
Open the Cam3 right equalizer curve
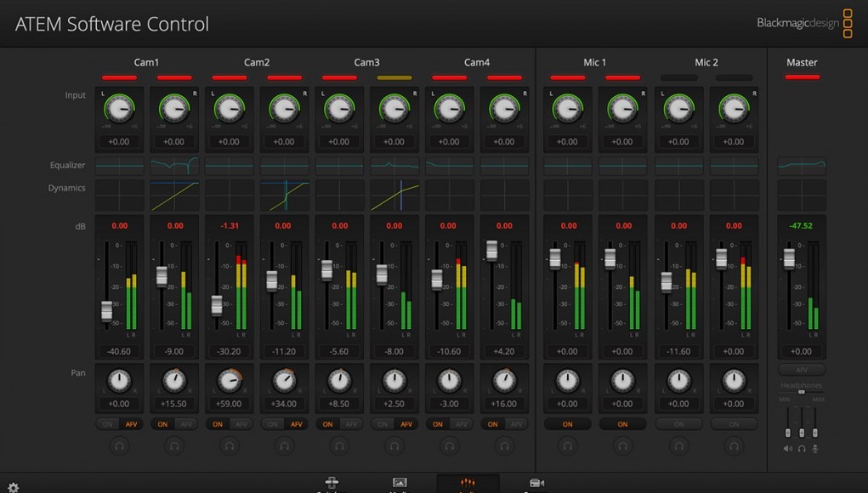pos(394,166)
